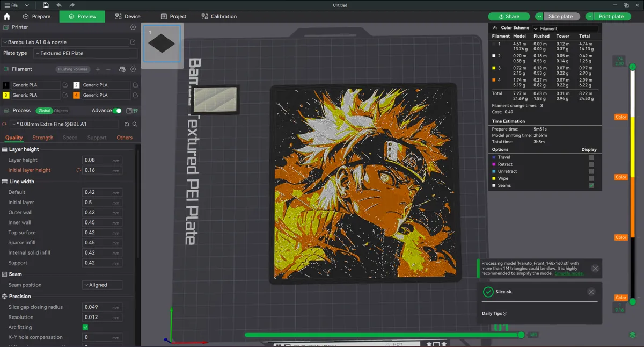Open Flushing volumes settings

72,69
